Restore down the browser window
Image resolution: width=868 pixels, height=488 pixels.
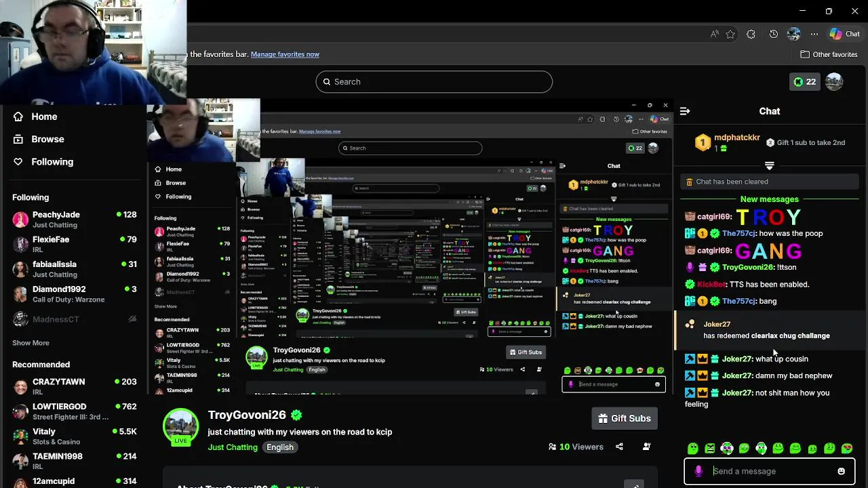(x=829, y=11)
